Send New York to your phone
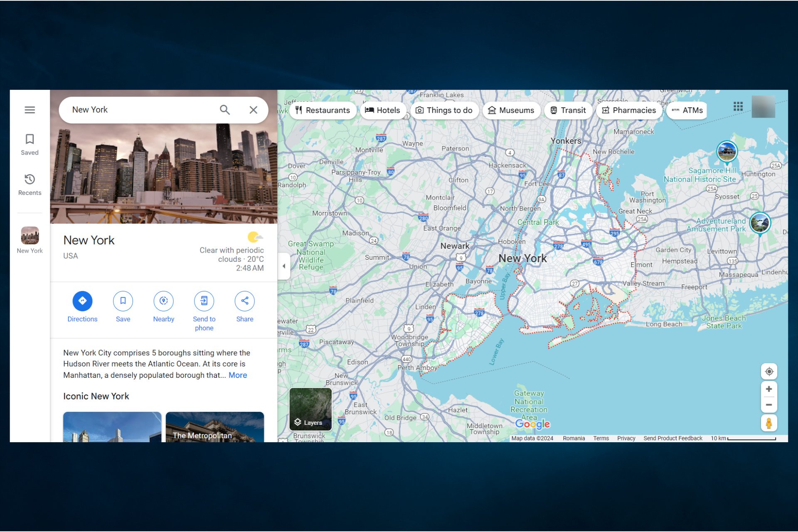798x532 pixels. coord(204,311)
